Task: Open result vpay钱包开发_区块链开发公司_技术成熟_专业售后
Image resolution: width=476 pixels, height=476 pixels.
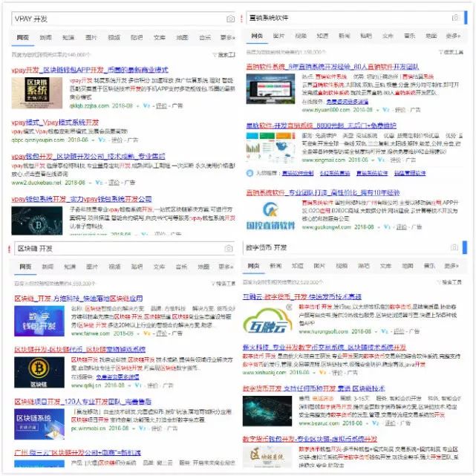Action: tap(88, 157)
